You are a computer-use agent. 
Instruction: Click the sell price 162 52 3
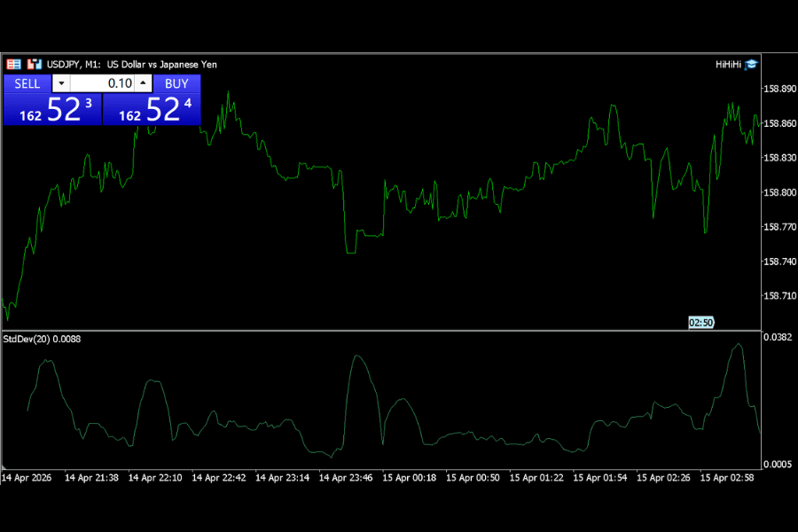pos(53,109)
